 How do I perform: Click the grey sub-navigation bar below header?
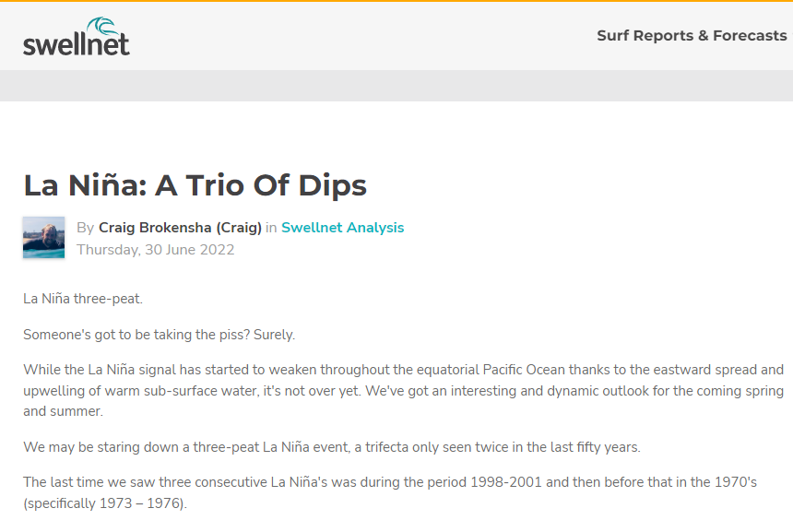tap(396, 86)
